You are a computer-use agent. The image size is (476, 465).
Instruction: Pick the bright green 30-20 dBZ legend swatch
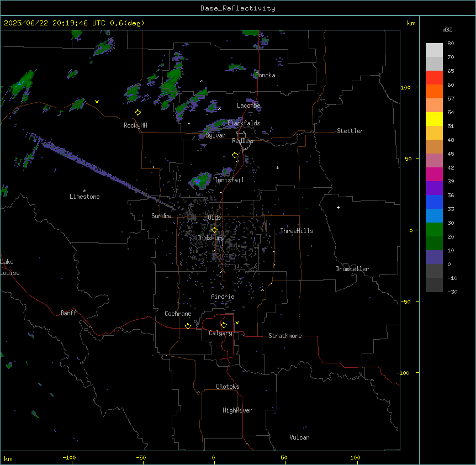click(434, 230)
